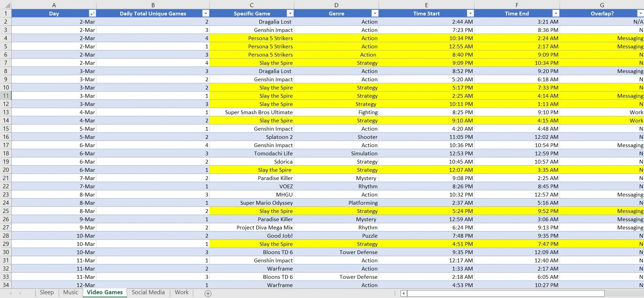Image resolution: width=644 pixels, height=298 pixels.
Task: Click time start 10:45 AM cell
Action: pos(426,162)
